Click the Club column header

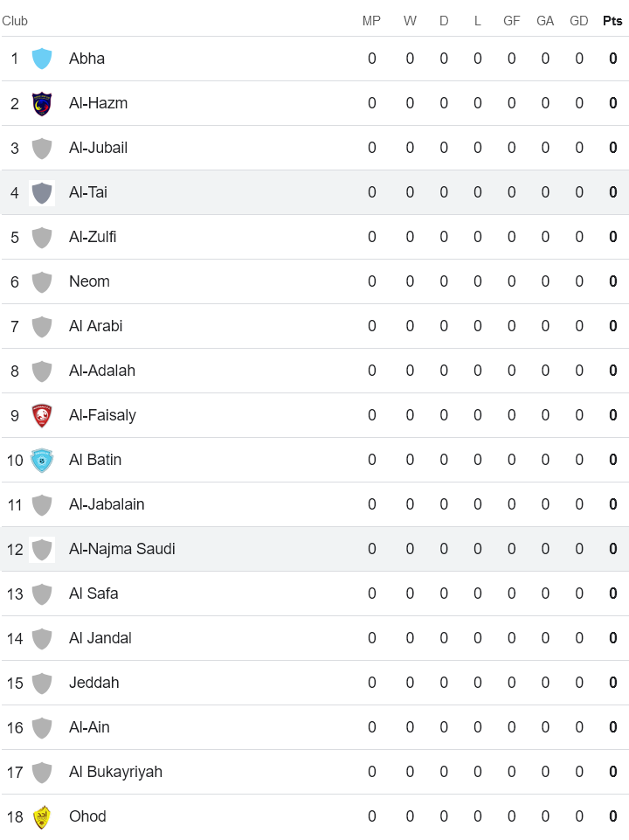coord(15,21)
